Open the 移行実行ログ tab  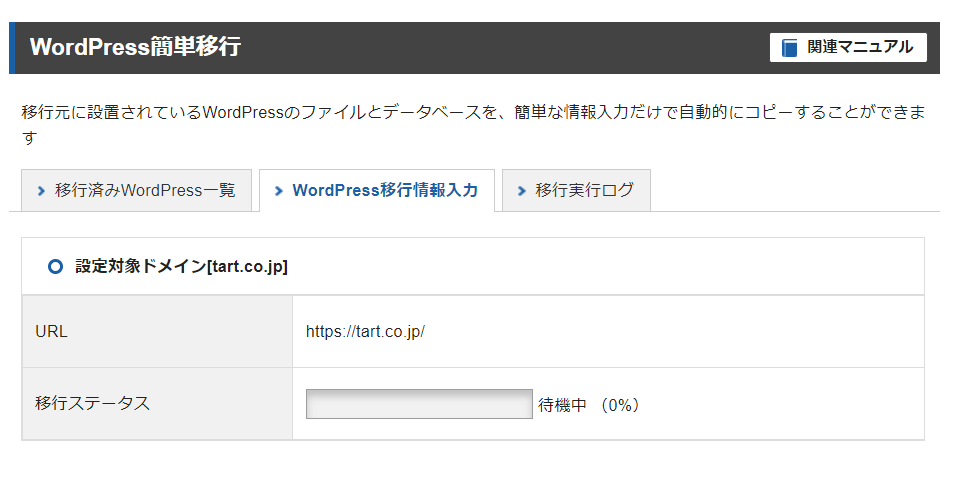pos(584,191)
